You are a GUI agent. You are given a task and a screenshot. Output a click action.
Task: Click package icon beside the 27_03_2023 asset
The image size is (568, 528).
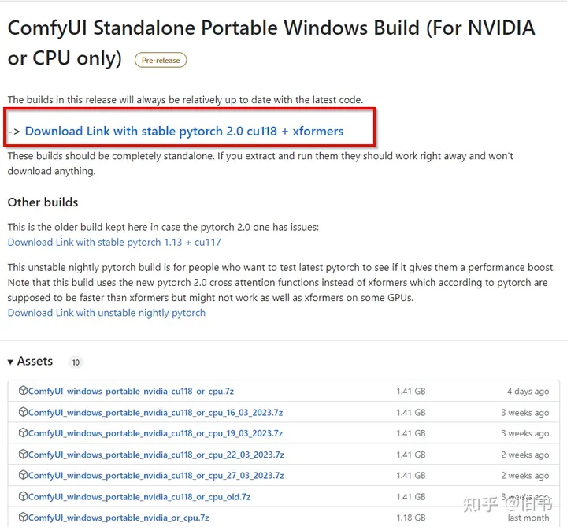tap(23, 475)
